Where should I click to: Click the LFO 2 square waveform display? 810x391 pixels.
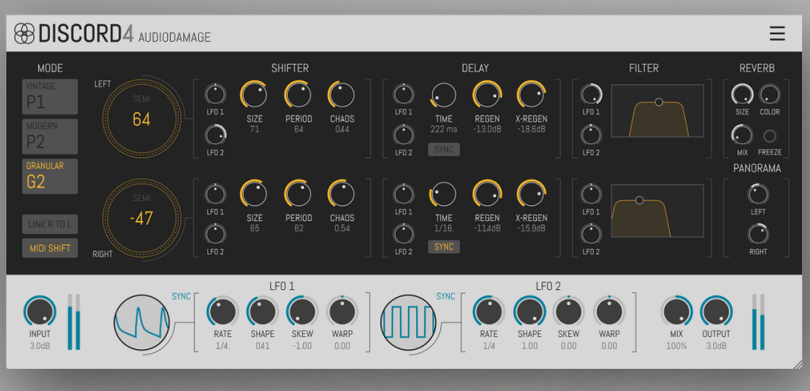[x=408, y=322]
